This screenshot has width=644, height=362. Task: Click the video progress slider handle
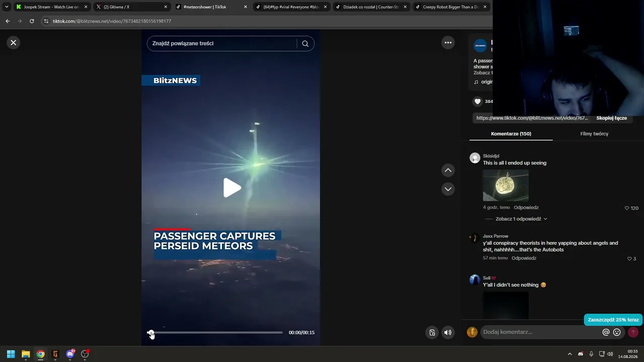(150, 333)
